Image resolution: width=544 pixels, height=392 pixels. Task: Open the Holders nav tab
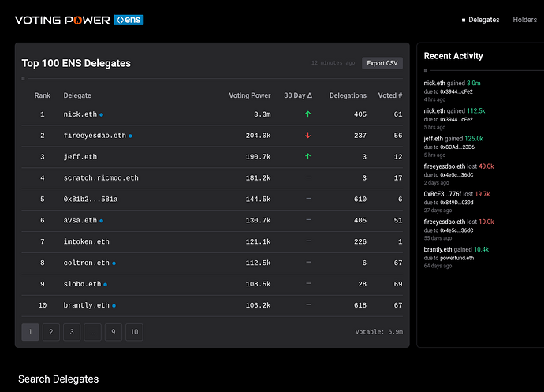pos(524,20)
